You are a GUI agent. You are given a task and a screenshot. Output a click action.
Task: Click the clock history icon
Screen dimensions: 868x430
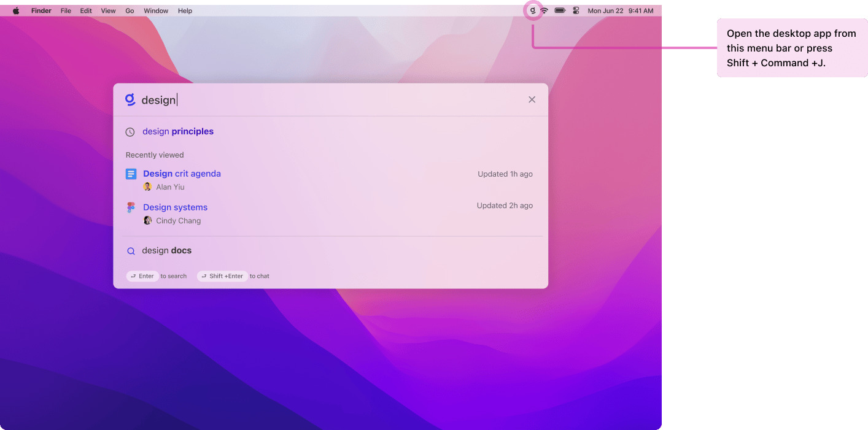click(x=130, y=132)
